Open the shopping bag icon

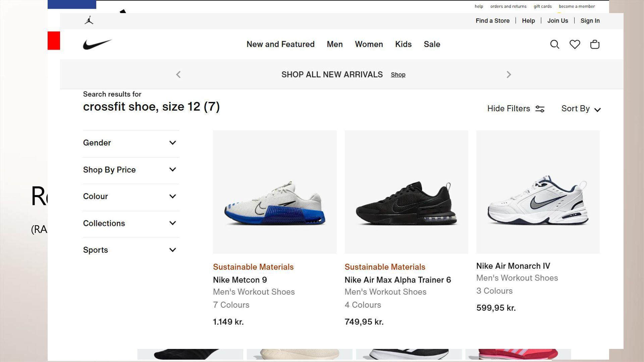[x=595, y=44]
